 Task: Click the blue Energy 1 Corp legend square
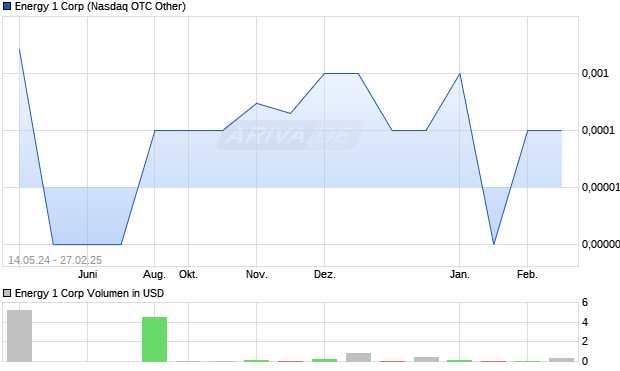[x=7, y=6]
